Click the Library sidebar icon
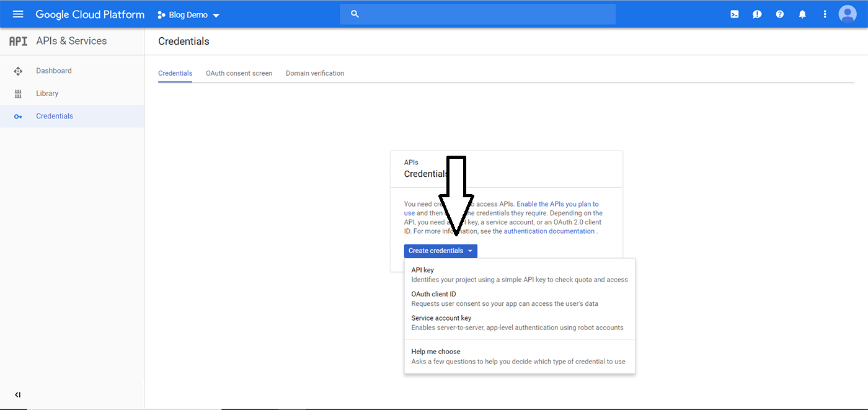Screen dimensions: 868x410 pyautogui.click(x=18, y=94)
